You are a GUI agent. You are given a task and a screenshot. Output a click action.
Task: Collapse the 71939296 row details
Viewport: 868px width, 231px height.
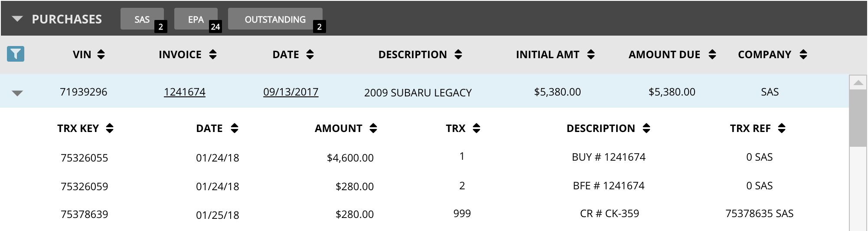tap(17, 93)
